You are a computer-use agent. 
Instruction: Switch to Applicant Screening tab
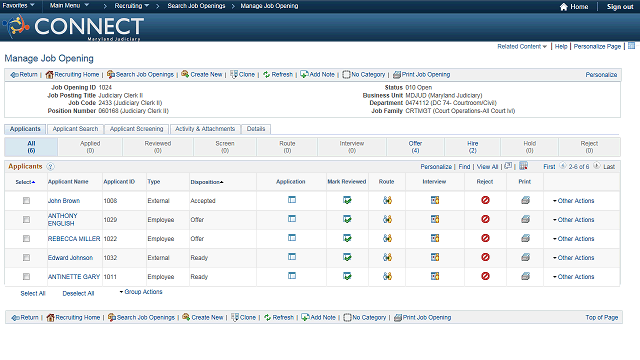136,129
